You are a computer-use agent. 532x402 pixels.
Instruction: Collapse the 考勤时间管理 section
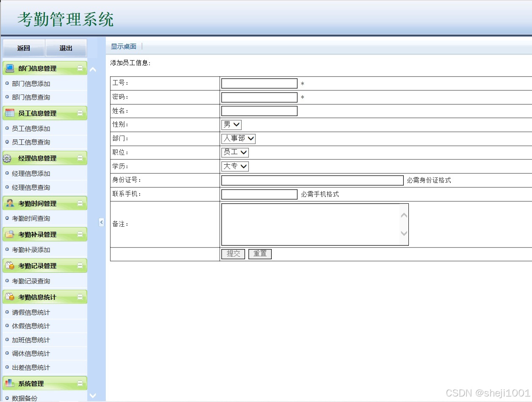click(x=80, y=203)
